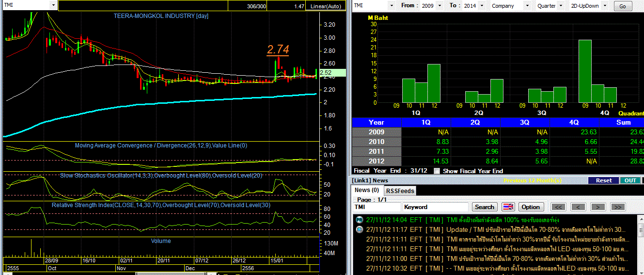Open the chart symbol TMI dropdown
Screen dimensions: 644x275
click(x=53, y=5)
